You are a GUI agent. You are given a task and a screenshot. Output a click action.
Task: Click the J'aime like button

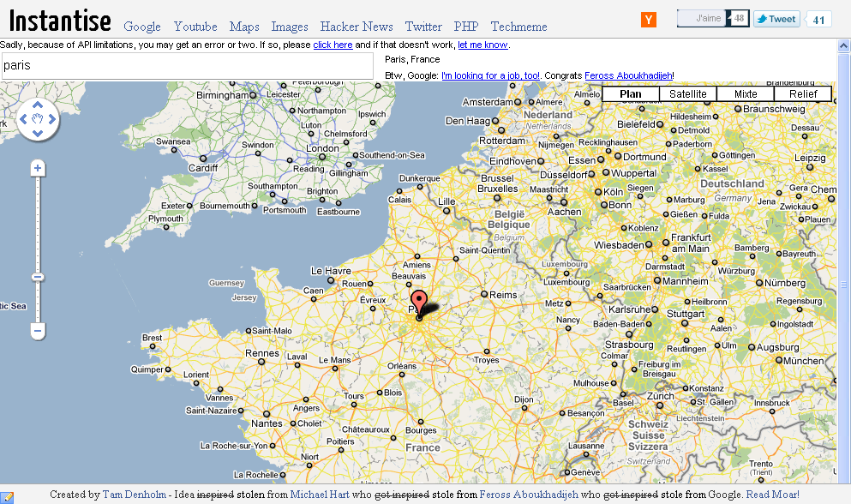(701, 19)
